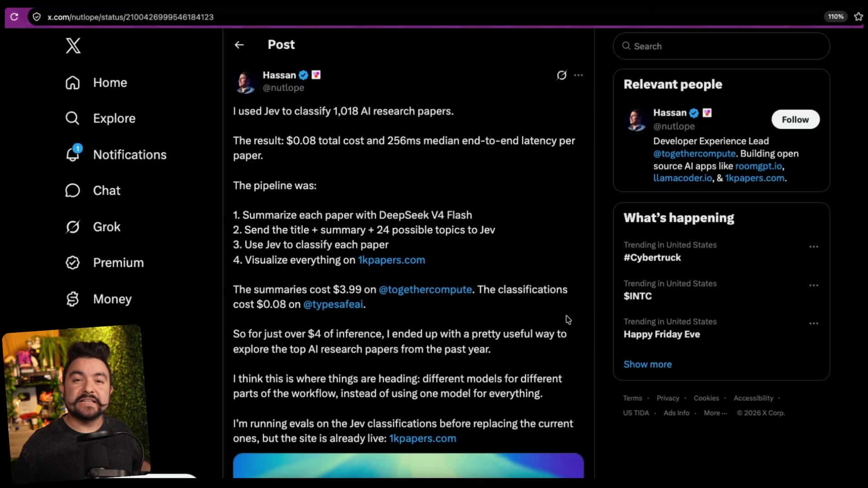Click Hassan's avatar in the post header
The height and width of the screenshot is (488, 868).
pos(245,81)
